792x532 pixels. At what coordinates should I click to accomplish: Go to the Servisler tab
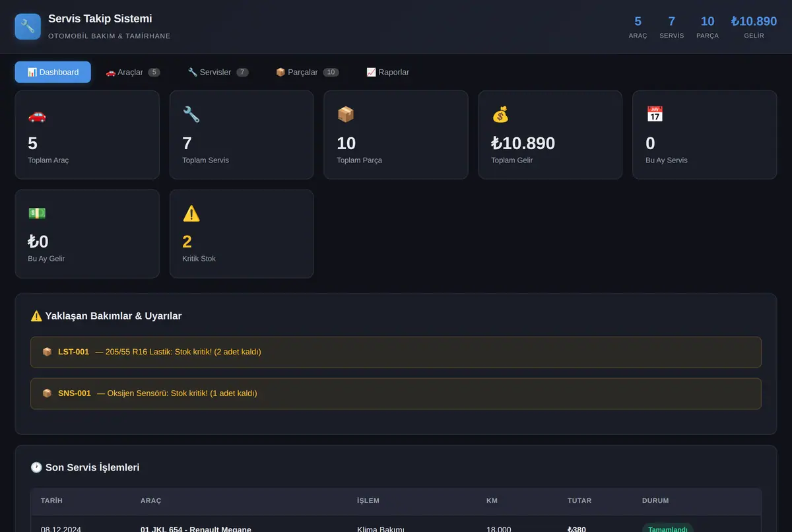point(218,72)
